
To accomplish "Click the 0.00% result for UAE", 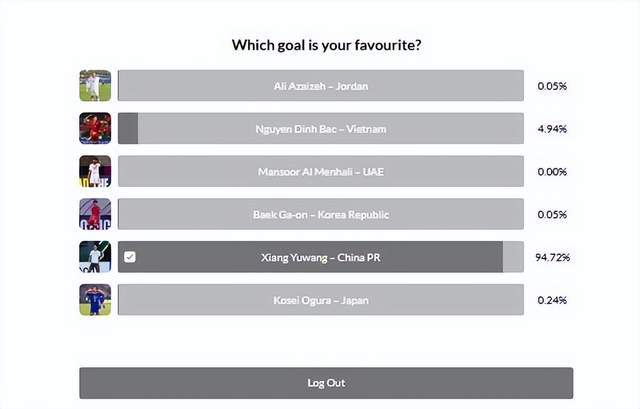I will point(552,172).
